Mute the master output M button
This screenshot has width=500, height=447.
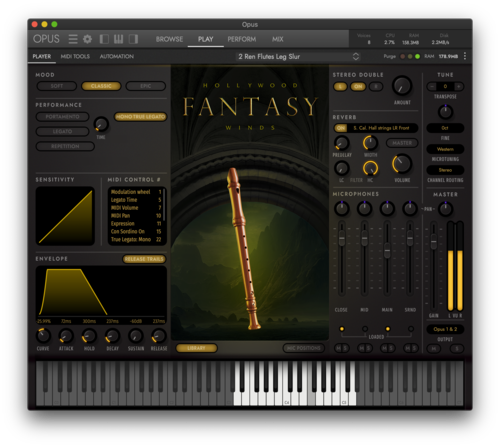pos(434,349)
